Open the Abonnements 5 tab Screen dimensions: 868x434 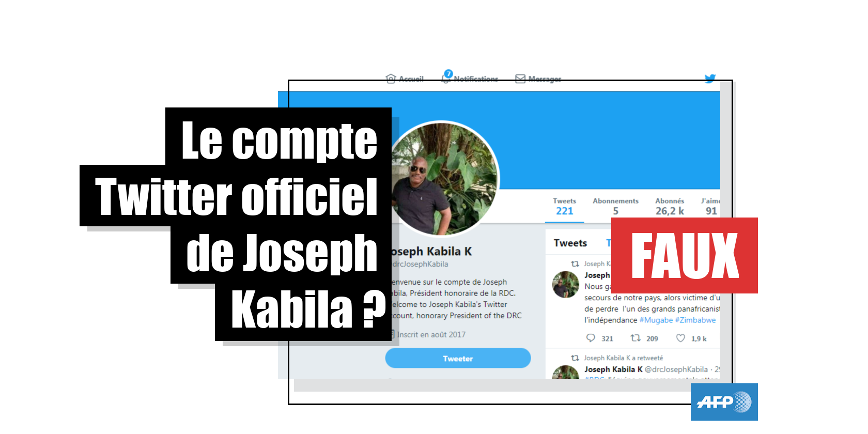coord(615,207)
